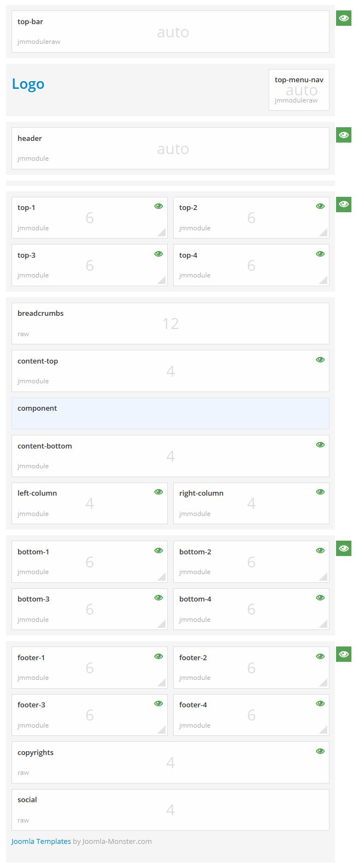
Task: Open the Joomla Templates link
Action: 41,841
